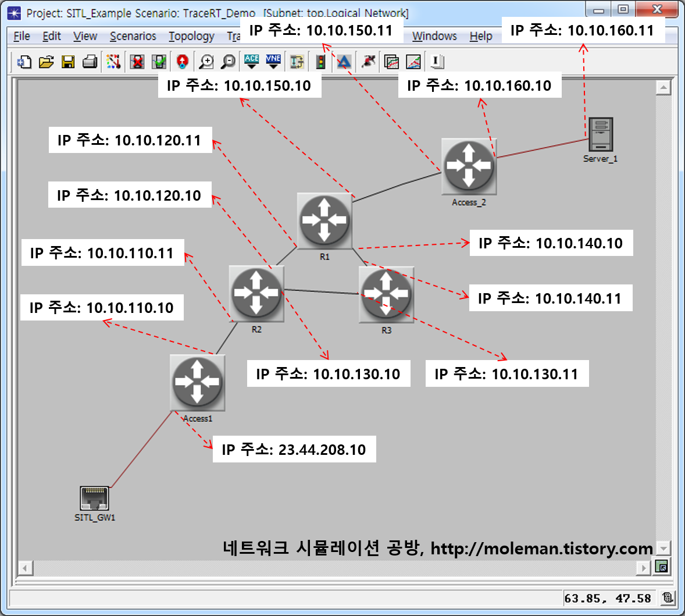Click the link between SITL_GW1 and Access1
Viewport: 685px width, 616px height.
[x=141, y=449]
